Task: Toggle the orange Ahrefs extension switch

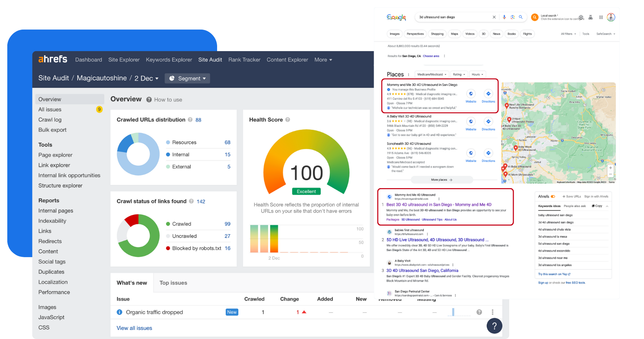Action: 553,197
